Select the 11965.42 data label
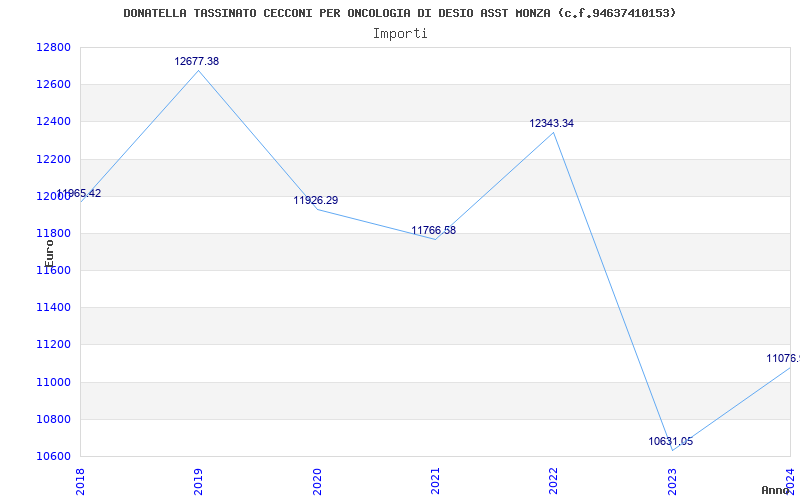The height and width of the screenshot is (500, 800). [79, 193]
